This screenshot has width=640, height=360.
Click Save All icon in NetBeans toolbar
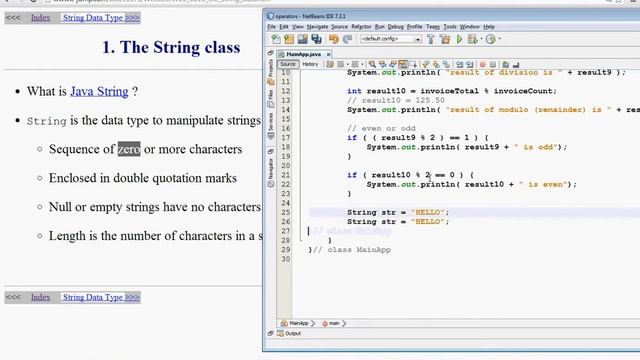[x=316, y=39]
